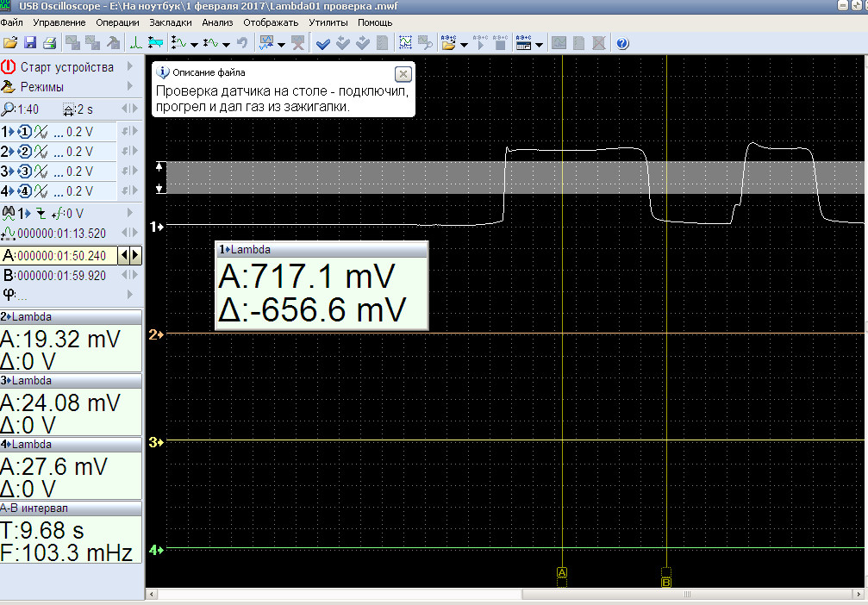Open the Анализ menu
Screen dimensions: 868x605
tap(219, 22)
